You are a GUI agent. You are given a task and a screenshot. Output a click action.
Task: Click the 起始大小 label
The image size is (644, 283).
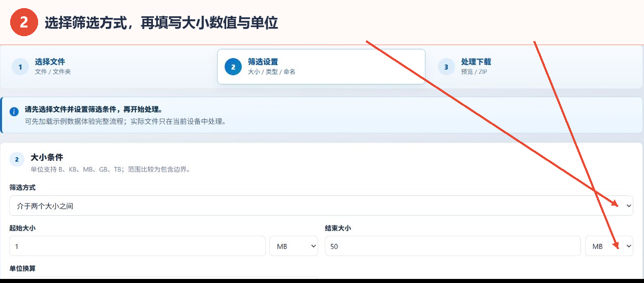click(22, 228)
